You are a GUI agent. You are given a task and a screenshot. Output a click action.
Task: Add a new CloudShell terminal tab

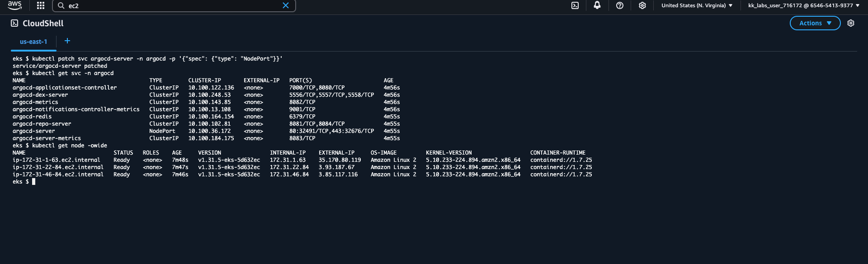pyautogui.click(x=67, y=41)
